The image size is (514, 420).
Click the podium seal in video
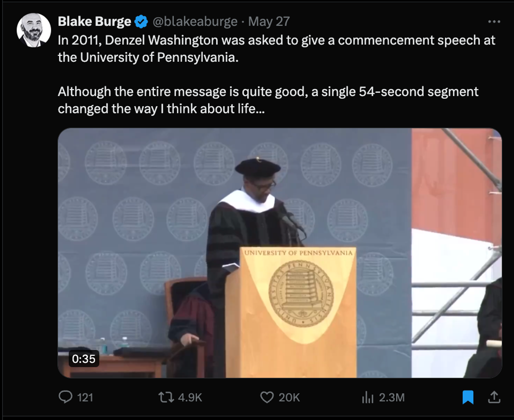[301, 294]
